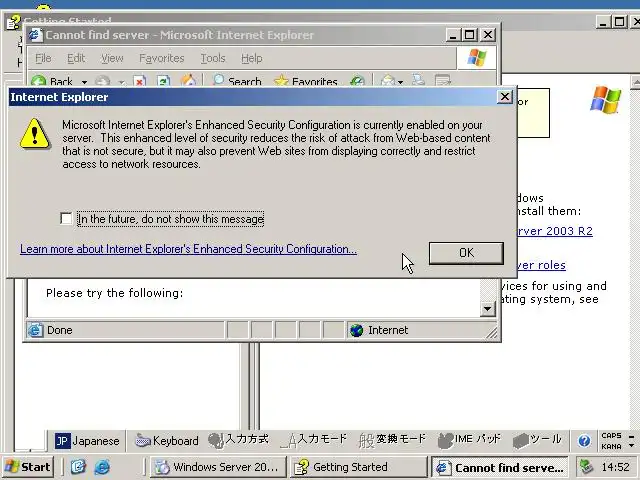This screenshot has width=640, height=480.
Task: Click the Windows flag logo in IE window
Action: pos(477,58)
